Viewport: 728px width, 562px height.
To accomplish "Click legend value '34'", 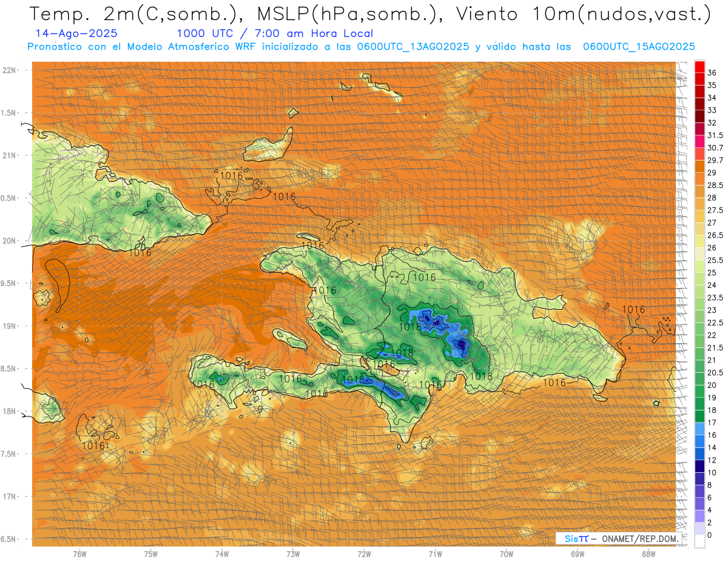I will click(x=712, y=98).
